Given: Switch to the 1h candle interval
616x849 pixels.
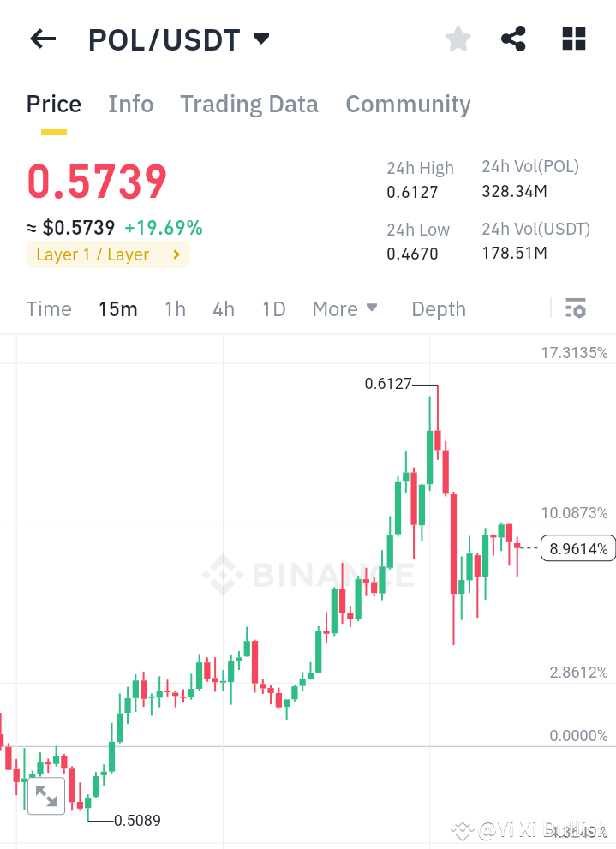Looking at the screenshot, I should click(x=175, y=308).
